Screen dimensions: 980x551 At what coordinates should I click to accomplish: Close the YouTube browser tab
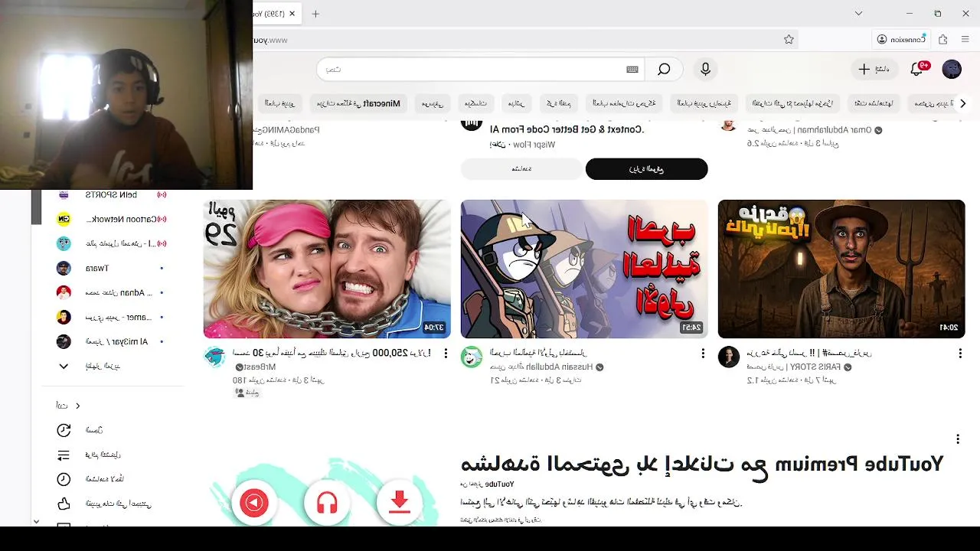click(292, 14)
